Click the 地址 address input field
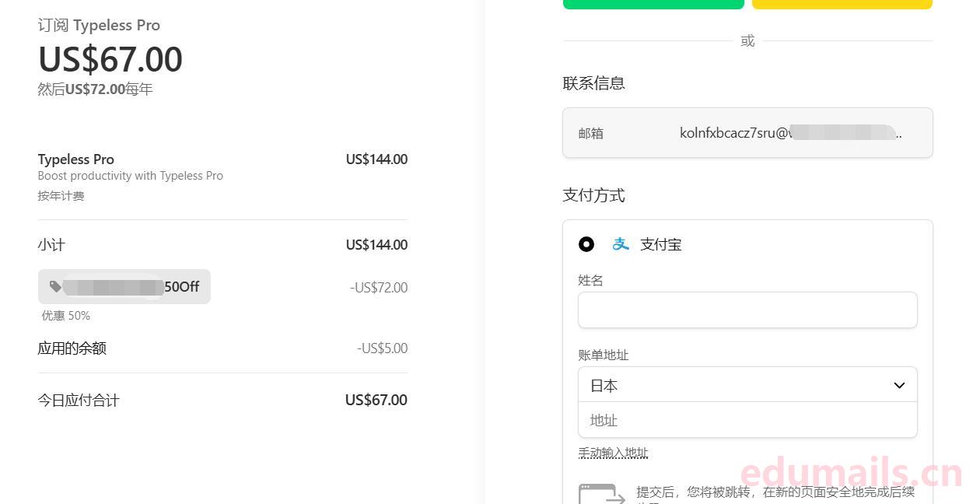This screenshot has height=504, width=980. tap(747, 421)
